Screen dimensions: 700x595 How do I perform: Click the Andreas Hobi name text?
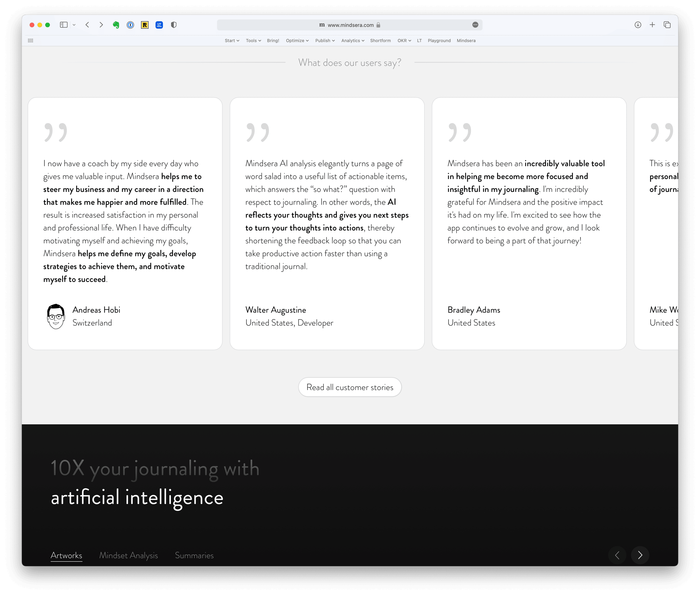pyautogui.click(x=96, y=310)
